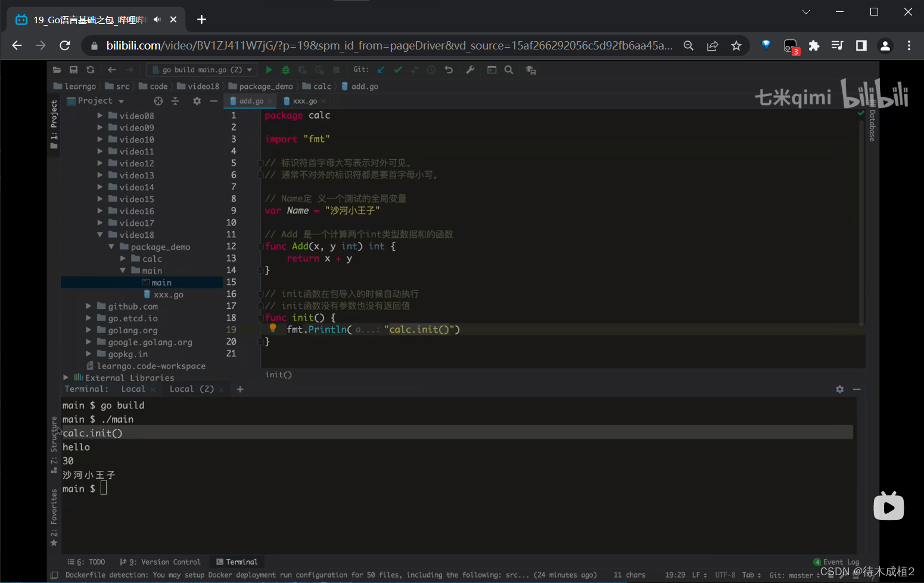This screenshot has height=583, width=924.
Task: Click the run-with-coverage shield icon
Action: click(x=303, y=70)
